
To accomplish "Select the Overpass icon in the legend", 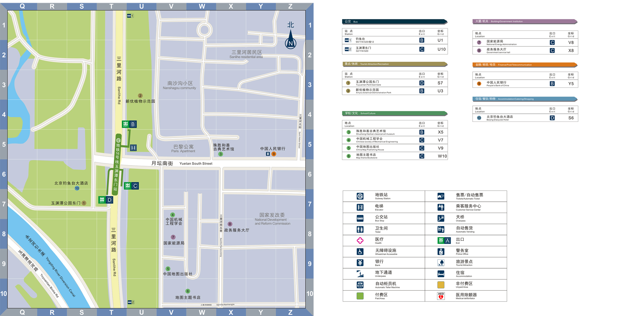I will [441, 218].
